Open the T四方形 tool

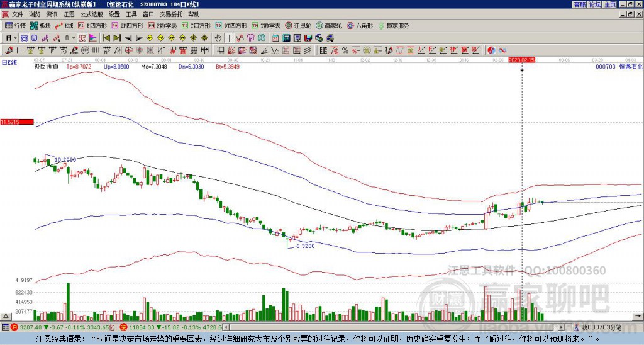pyautogui.click(x=196, y=25)
